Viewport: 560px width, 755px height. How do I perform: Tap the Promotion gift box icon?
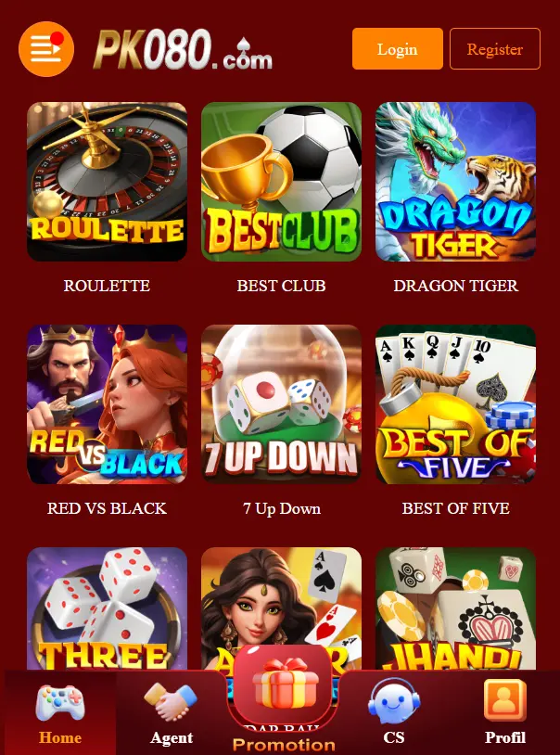pos(284,683)
